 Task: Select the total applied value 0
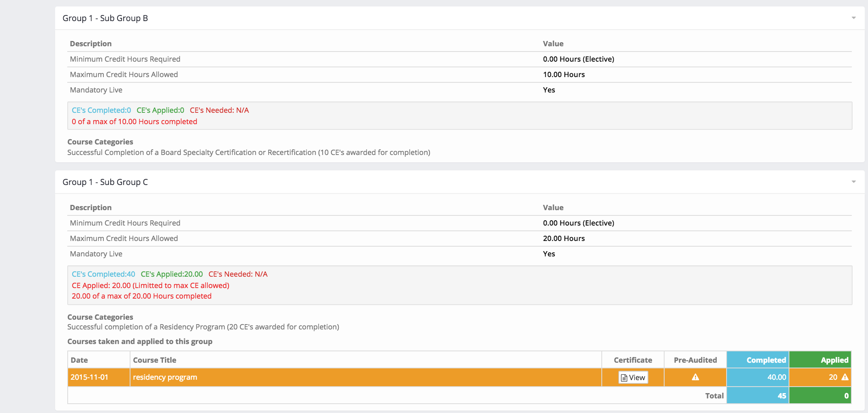point(820,396)
